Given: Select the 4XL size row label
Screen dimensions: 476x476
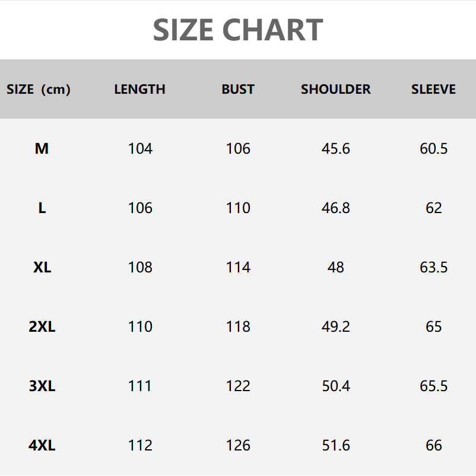Looking at the screenshot, I should [x=42, y=445].
